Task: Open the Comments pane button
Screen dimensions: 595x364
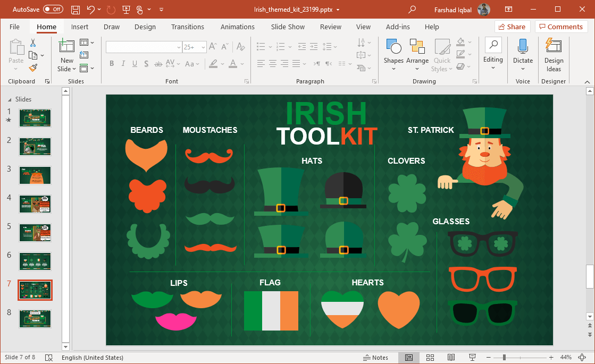Action: coord(561,27)
